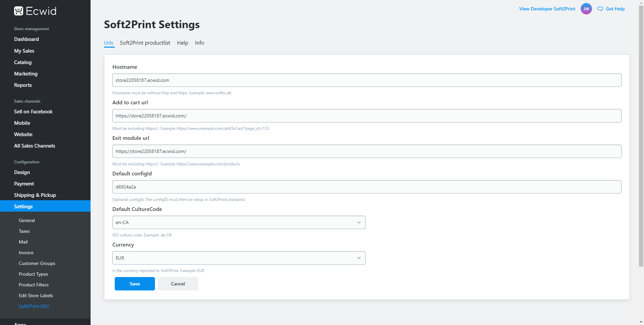Open General settings submenu
The width and height of the screenshot is (644, 325).
[27, 220]
